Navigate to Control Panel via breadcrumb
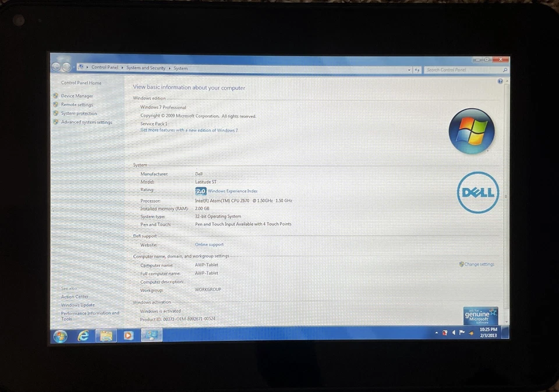This screenshot has height=392, width=559. 105,67
